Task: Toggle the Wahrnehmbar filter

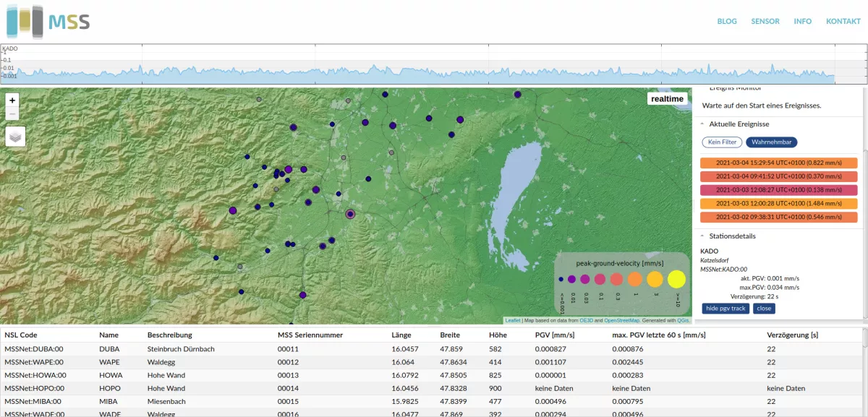Action: coord(771,142)
